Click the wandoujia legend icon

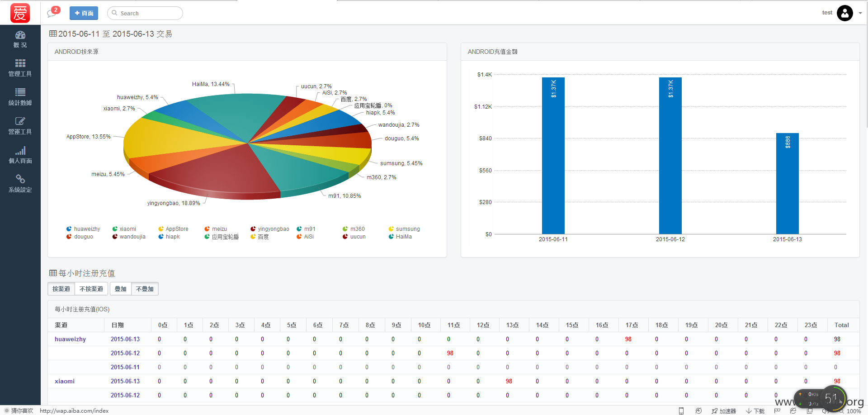(x=115, y=237)
